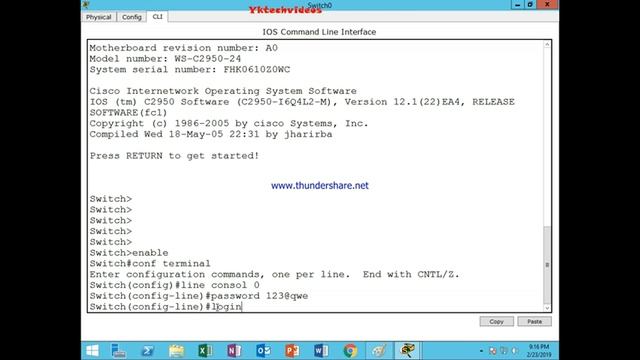This screenshot has width=640, height=360.
Task: Click the 'Compiled Wed 18-May-05' line
Action: pyautogui.click(x=211, y=134)
